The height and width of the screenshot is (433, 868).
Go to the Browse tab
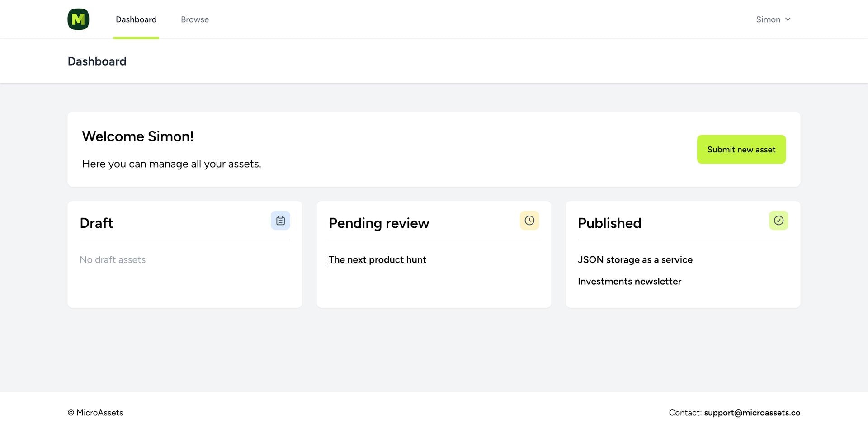195,19
